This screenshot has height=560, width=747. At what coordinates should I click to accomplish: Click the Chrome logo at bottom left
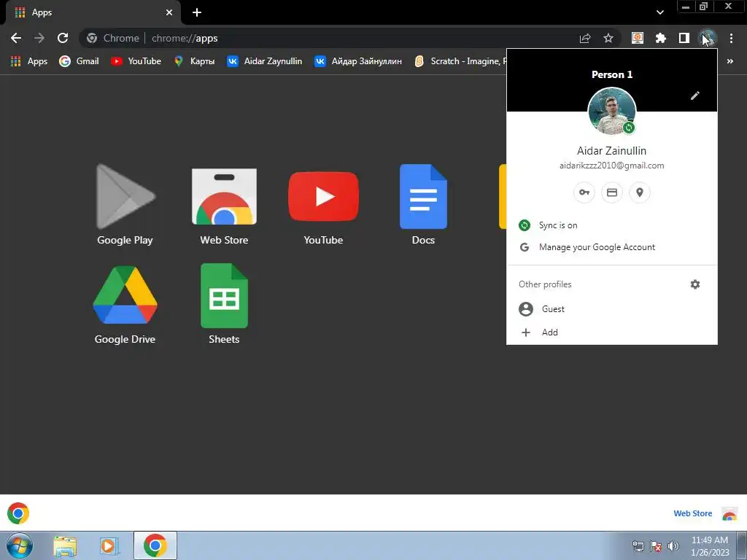tap(18, 513)
